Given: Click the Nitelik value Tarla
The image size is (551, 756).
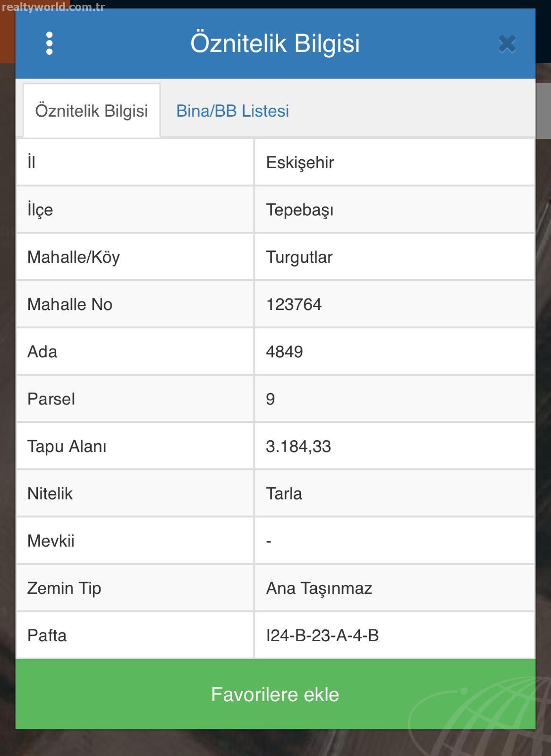Looking at the screenshot, I should point(284,493).
